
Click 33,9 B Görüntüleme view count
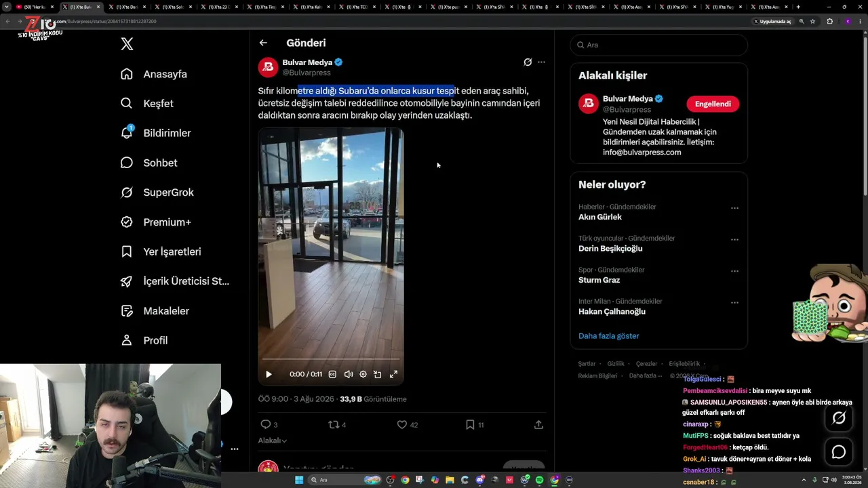(x=373, y=399)
